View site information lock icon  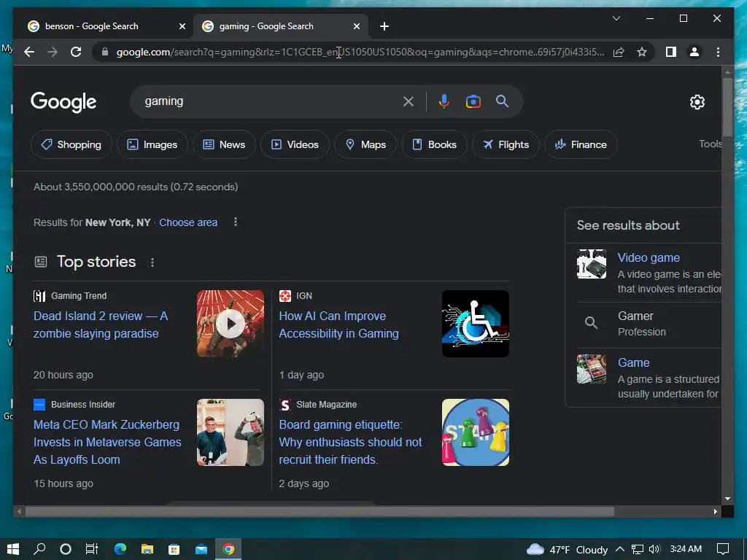105,52
